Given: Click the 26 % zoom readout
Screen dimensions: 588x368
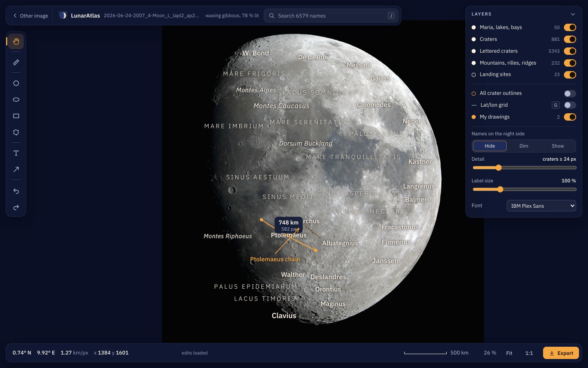Looking at the screenshot, I should pos(490,353).
